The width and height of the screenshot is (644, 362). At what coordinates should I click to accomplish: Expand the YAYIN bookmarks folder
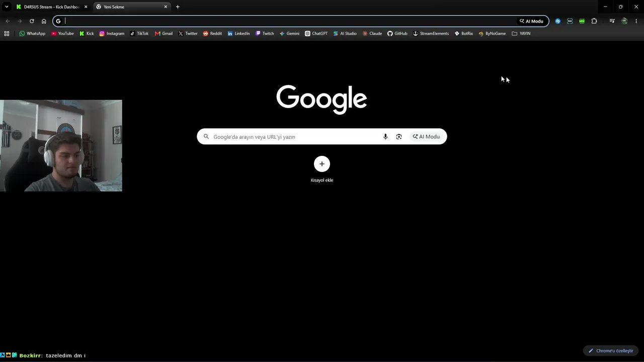tap(521, 34)
